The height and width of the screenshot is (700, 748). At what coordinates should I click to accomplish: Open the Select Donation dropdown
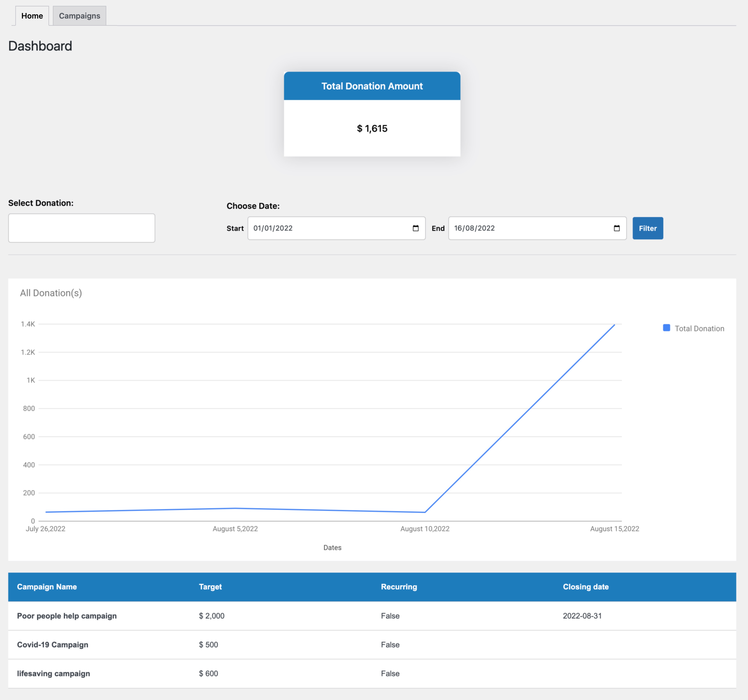(x=81, y=228)
